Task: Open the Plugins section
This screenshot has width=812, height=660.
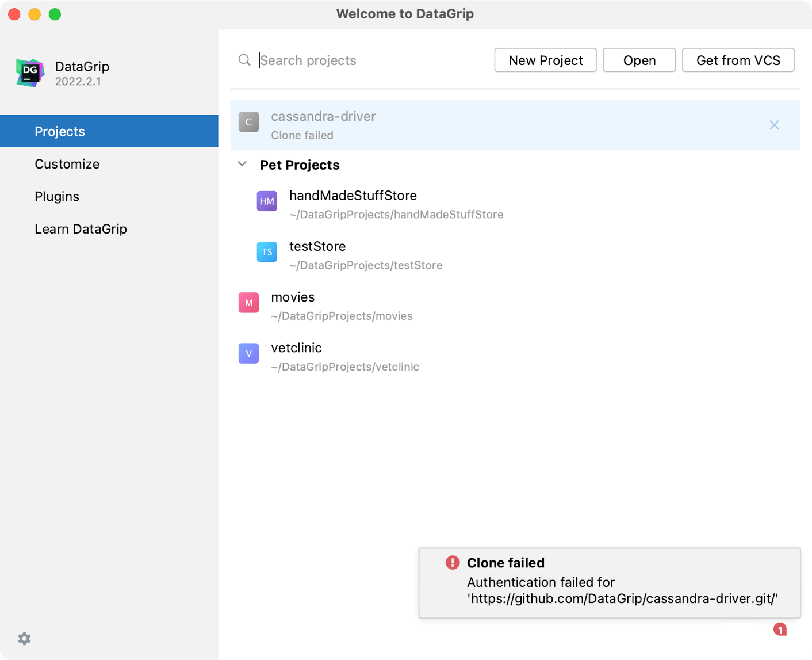Action: pyautogui.click(x=57, y=196)
